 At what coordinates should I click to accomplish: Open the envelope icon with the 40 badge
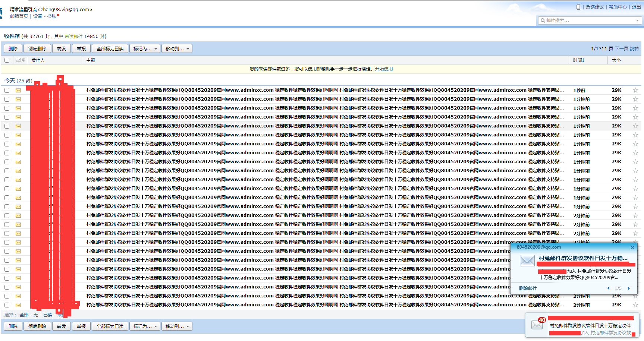tap(537, 325)
